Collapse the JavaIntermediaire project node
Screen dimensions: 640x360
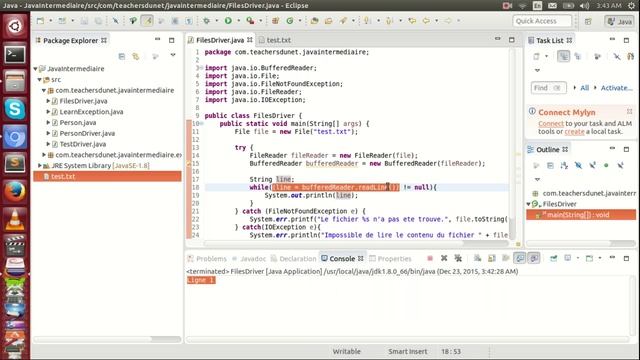[x=36, y=69]
